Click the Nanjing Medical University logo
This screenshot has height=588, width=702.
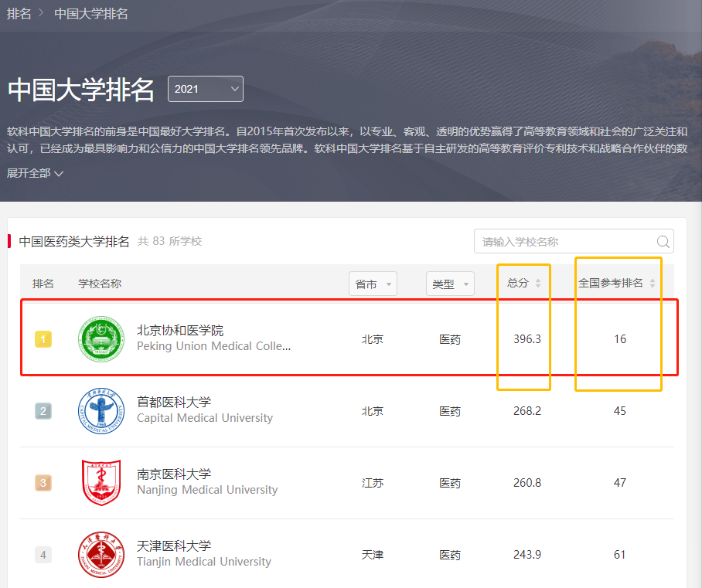pyautogui.click(x=101, y=482)
